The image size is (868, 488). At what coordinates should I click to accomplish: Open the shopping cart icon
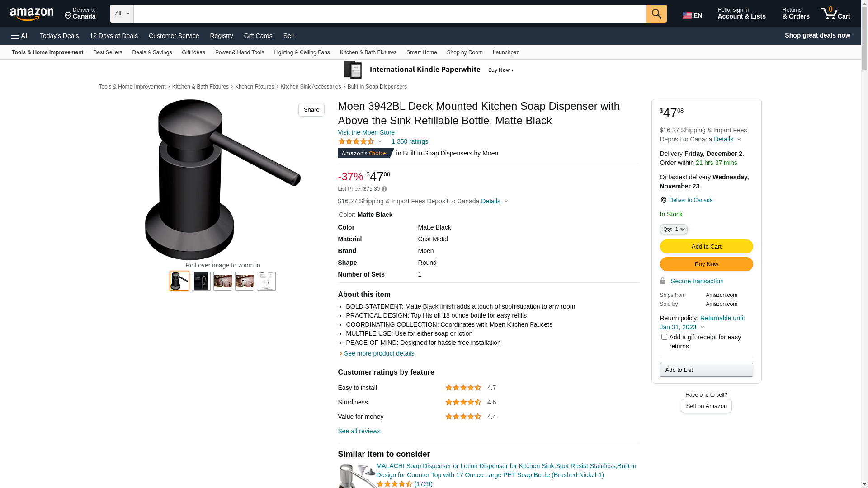[835, 14]
